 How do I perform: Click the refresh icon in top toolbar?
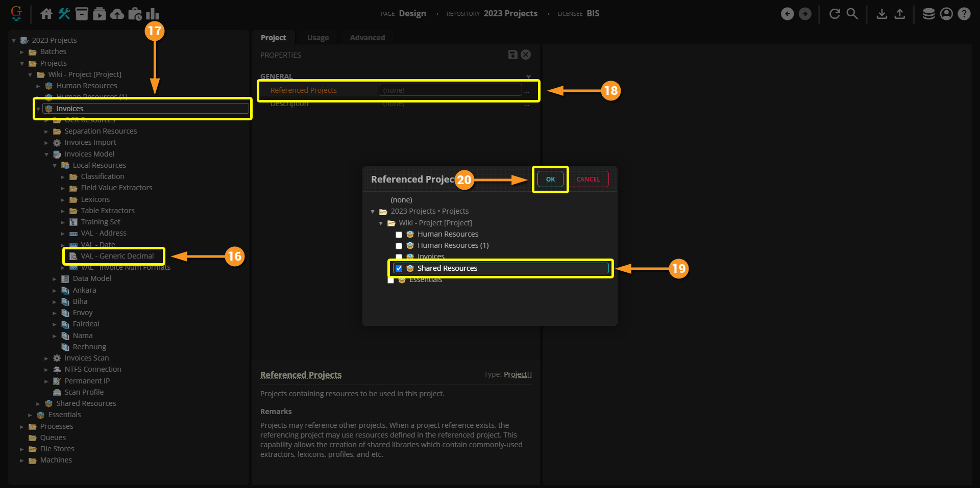[x=835, y=14]
